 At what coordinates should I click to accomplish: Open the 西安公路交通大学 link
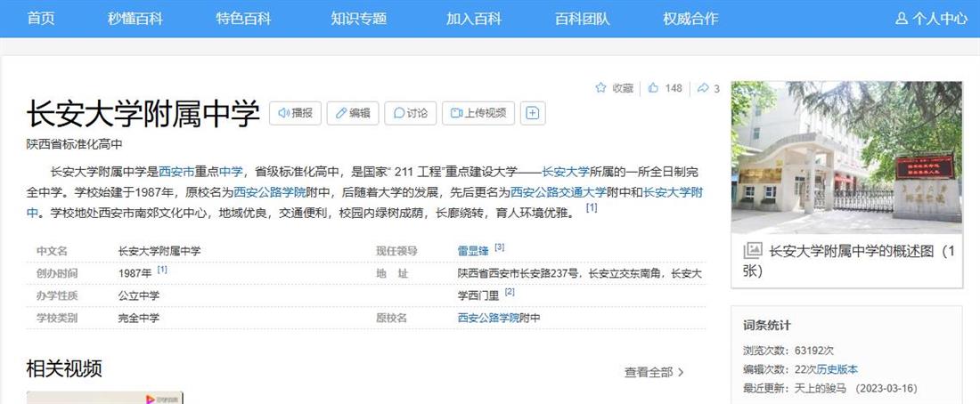558,192
